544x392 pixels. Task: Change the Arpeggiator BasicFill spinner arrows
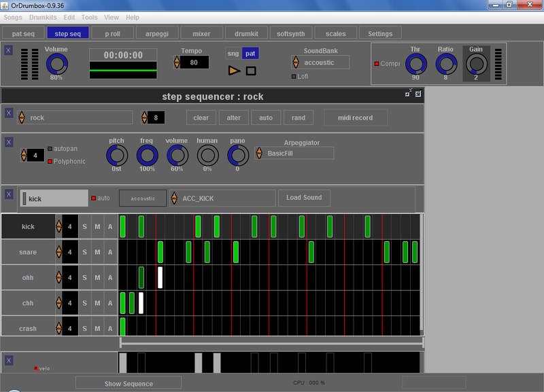259,153
